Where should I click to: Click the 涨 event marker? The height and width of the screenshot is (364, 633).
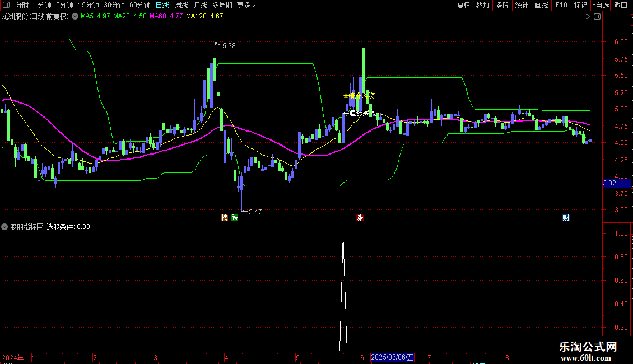360,217
